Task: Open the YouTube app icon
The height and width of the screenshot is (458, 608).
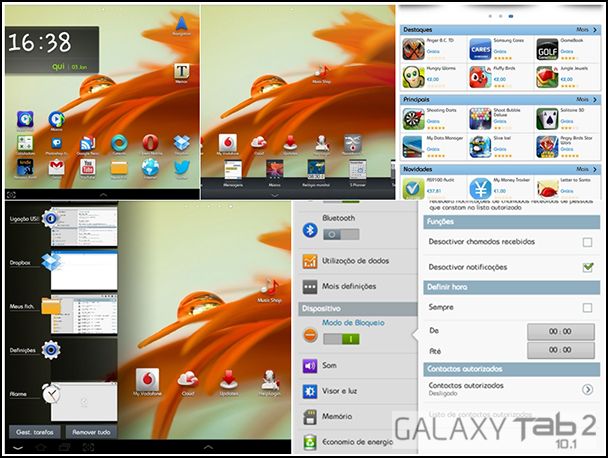Action: click(x=88, y=166)
